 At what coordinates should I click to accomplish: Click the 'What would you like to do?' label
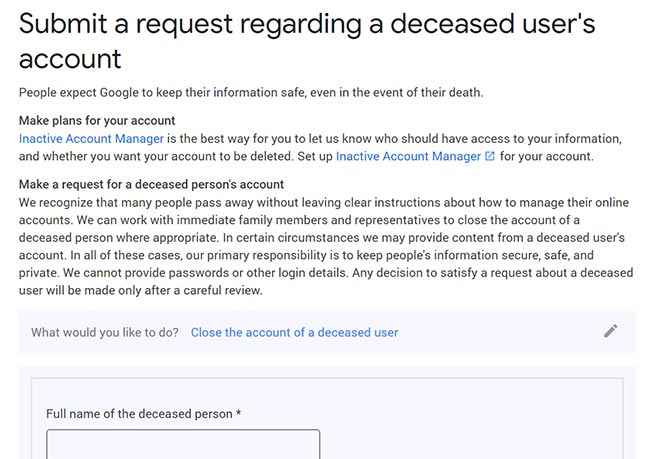(105, 333)
